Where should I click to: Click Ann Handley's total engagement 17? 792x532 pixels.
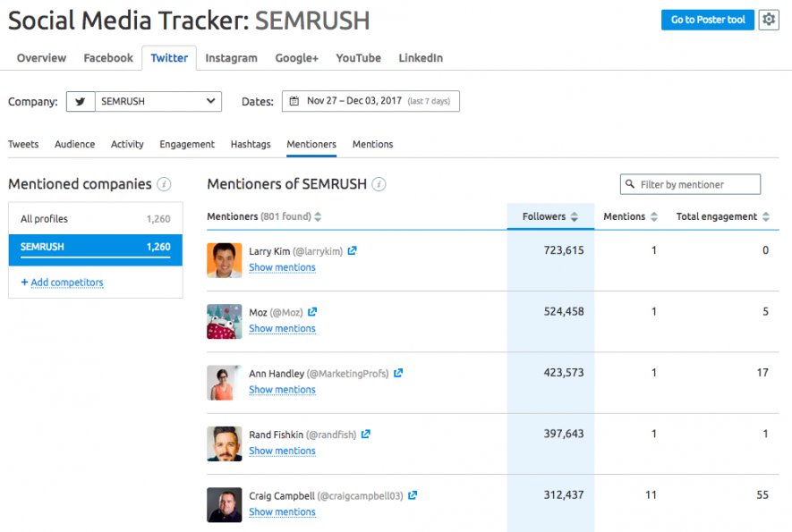click(762, 373)
